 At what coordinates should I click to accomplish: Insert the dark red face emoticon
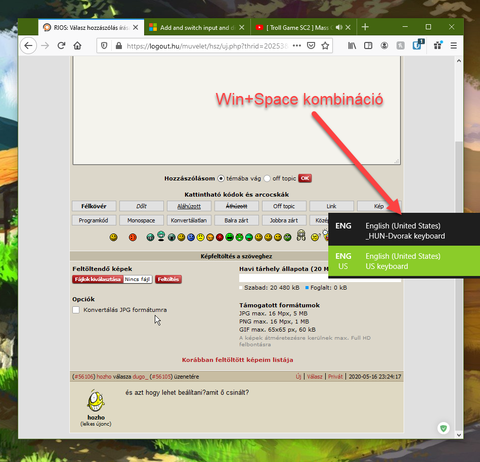pos(220,237)
